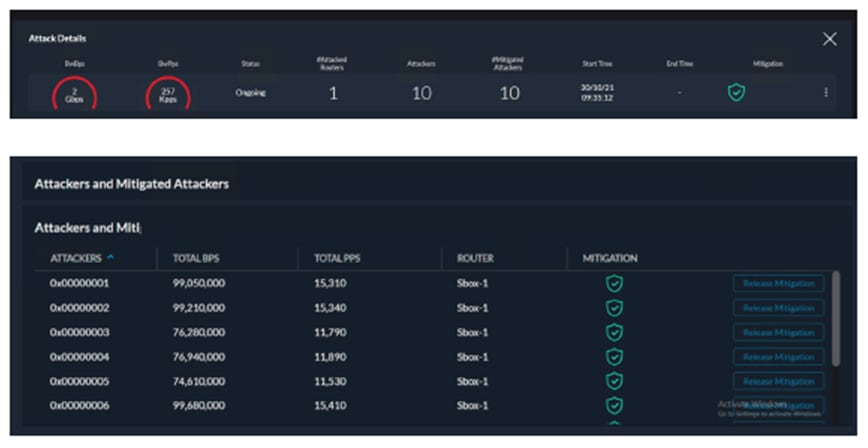The height and width of the screenshot is (448, 868).
Task: Click the 76,280,000 total BPS value
Action: coord(199,332)
